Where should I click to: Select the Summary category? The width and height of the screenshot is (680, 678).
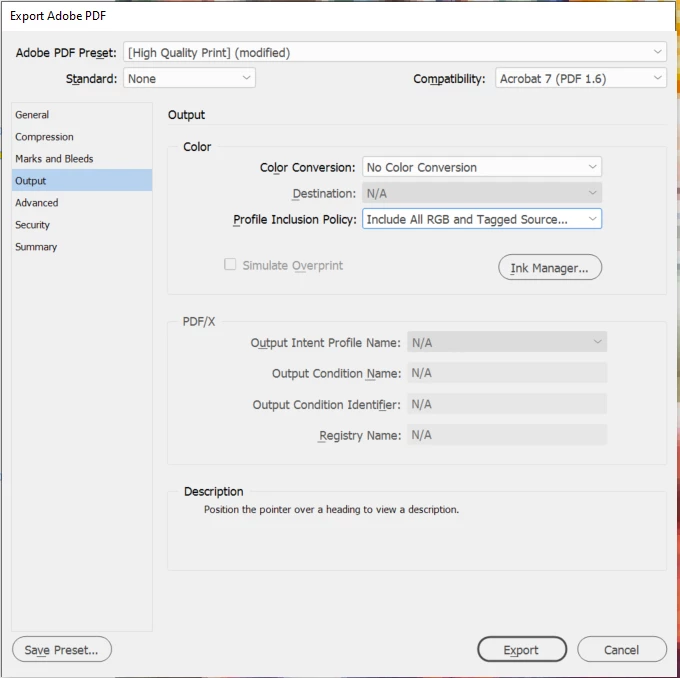(82, 247)
